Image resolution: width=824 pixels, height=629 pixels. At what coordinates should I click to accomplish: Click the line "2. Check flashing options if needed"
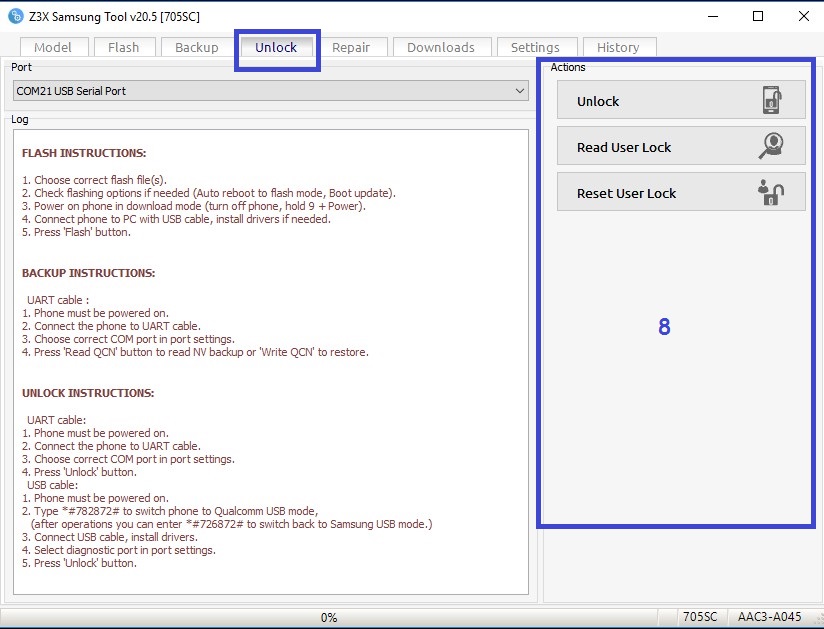[209, 193]
